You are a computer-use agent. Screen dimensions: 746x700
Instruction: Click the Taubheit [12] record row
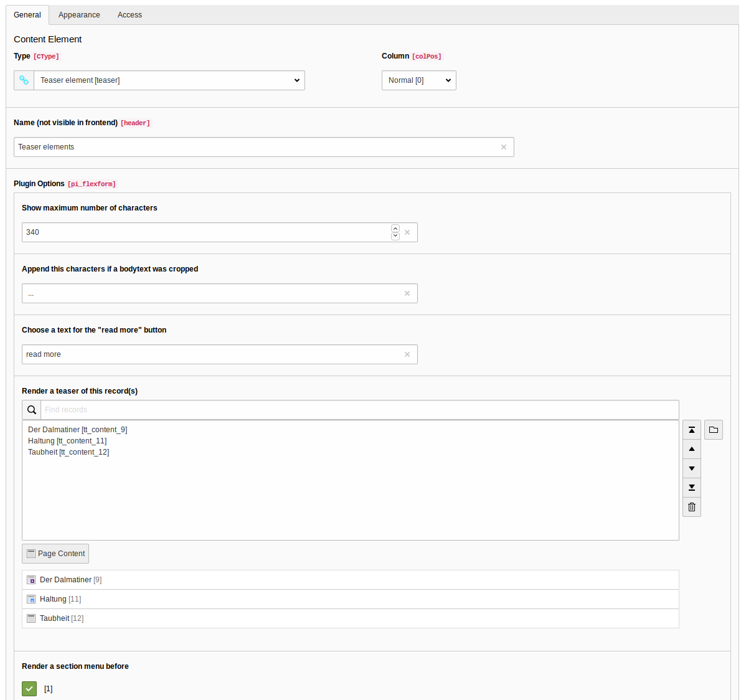[x=350, y=618]
